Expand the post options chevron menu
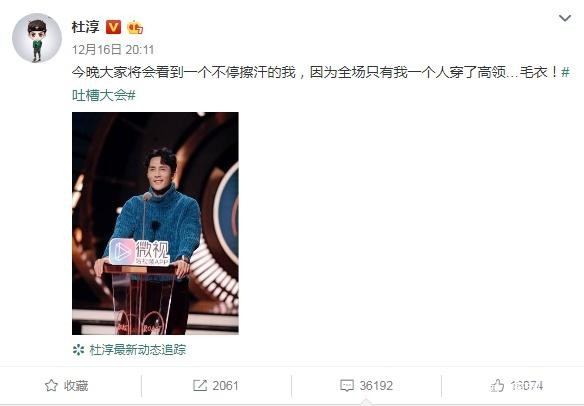The height and width of the screenshot is (406, 584). (x=565, y=18)
